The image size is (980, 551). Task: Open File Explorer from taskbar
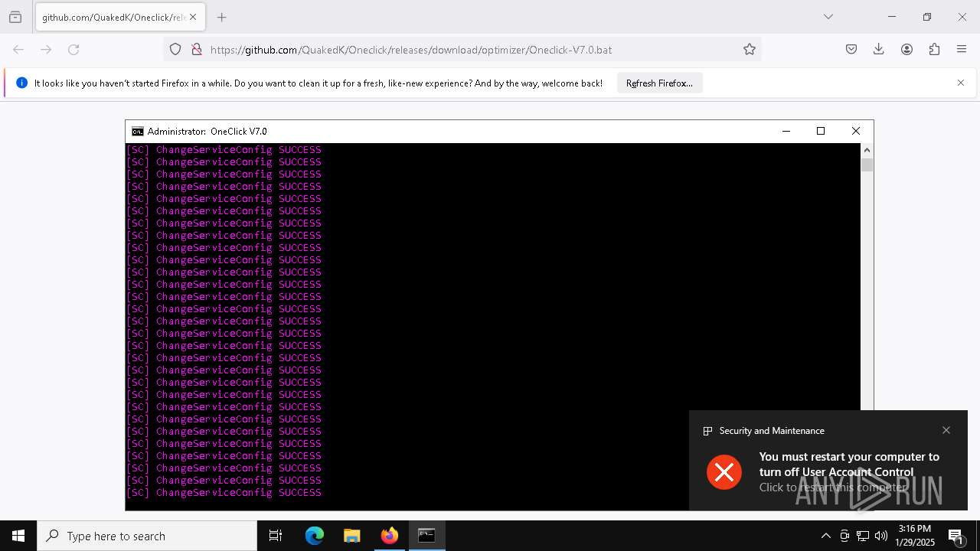click(x=352, y=536)
